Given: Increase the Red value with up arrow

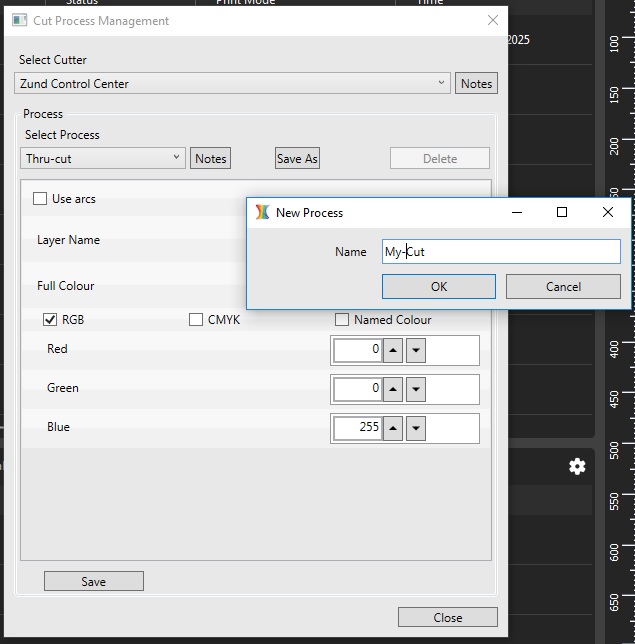Looking at the screenshot, I should click(393, 350).
